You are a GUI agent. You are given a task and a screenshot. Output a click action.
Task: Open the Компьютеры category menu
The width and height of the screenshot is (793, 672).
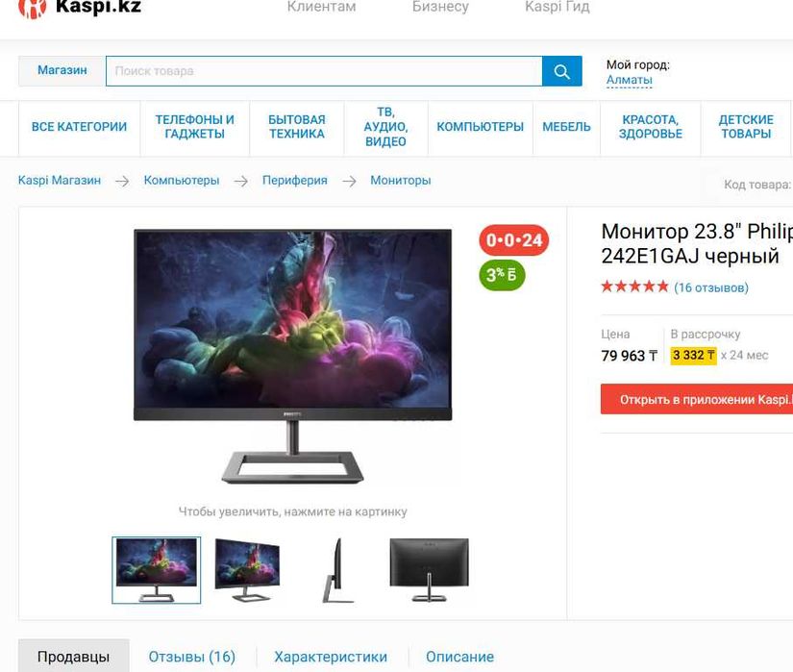480,127
